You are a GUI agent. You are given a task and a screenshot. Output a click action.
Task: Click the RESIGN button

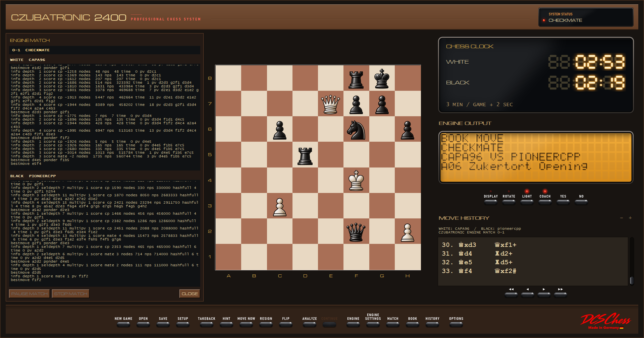[x=266, y=324]
